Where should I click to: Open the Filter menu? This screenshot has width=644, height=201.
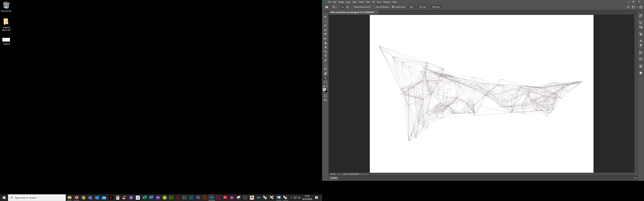368,2
